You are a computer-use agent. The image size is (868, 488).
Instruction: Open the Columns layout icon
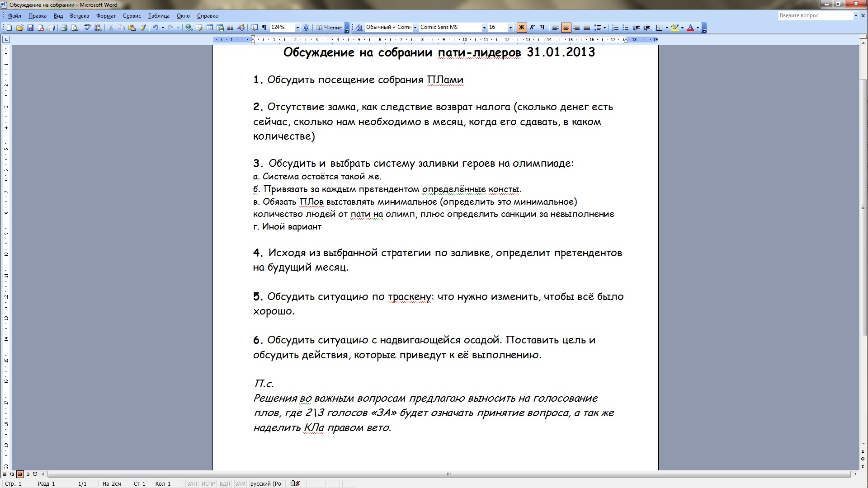(230, 28)
